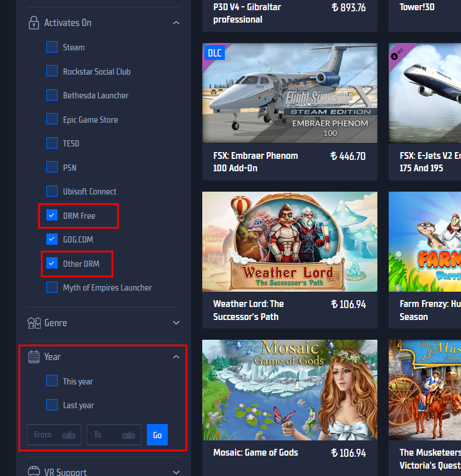461x476 pixels.
Task: Click the Year calendar icon
Action: coord(34,357)
